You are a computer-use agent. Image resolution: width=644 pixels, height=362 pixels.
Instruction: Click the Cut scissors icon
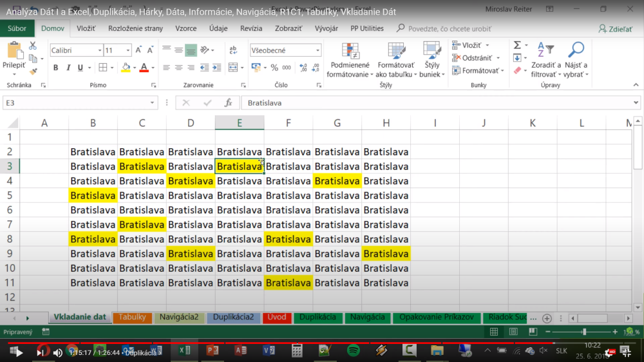tap(33, 46)
